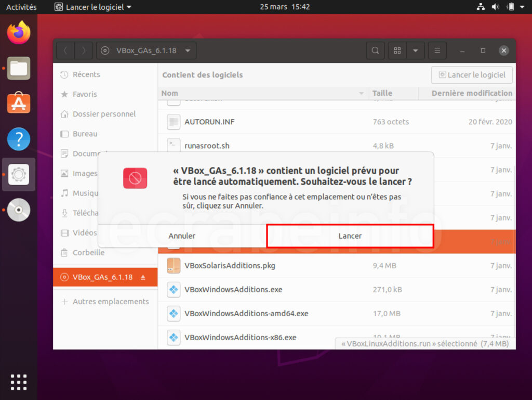Select the AUTORUN.INF file
This screenshot has height=400, width=532.
[x=337, y=122]
